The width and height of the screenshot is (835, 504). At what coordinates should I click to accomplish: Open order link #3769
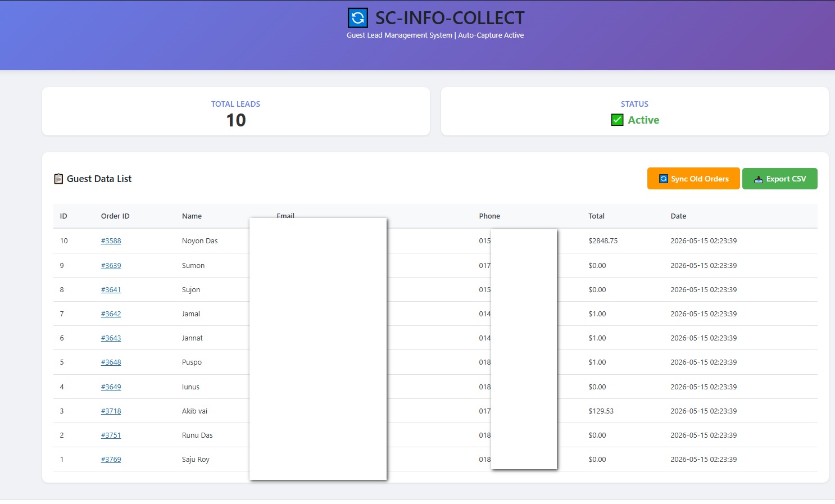click(x=111, y=459)
